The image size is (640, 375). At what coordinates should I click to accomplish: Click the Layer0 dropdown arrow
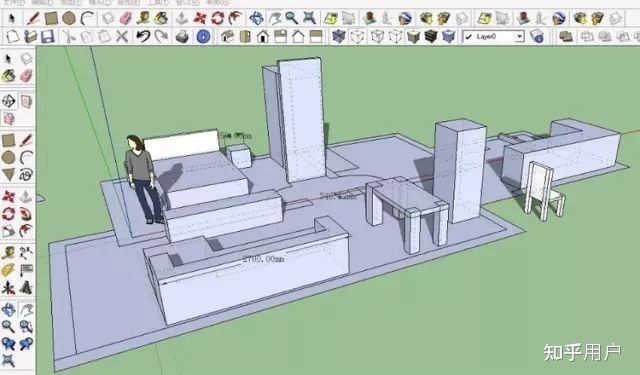click(519, 37)
